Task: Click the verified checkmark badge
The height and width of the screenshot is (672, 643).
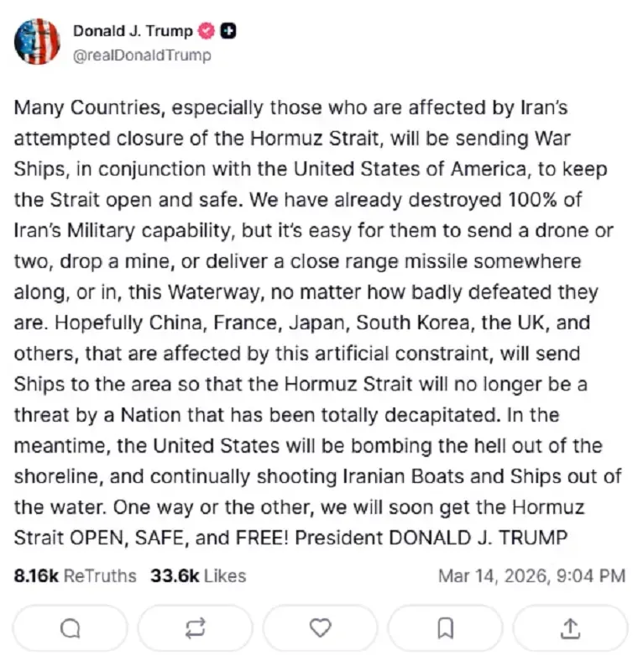Action: tap(206, 32)
